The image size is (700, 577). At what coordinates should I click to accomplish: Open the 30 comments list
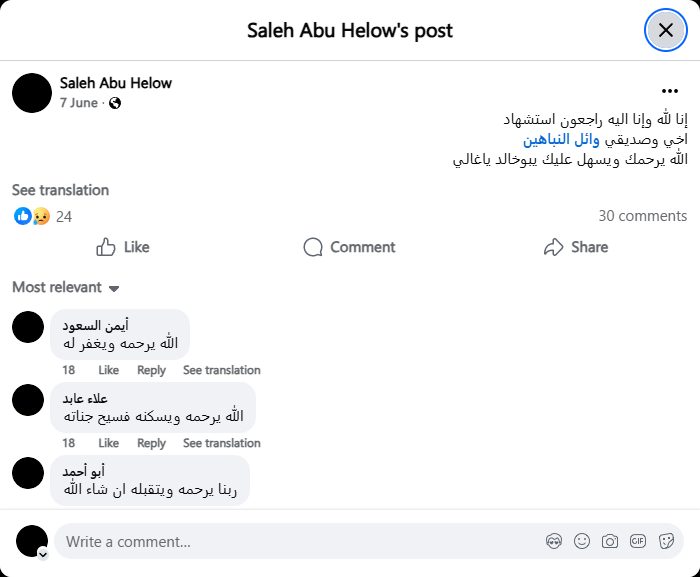point(642,216)
